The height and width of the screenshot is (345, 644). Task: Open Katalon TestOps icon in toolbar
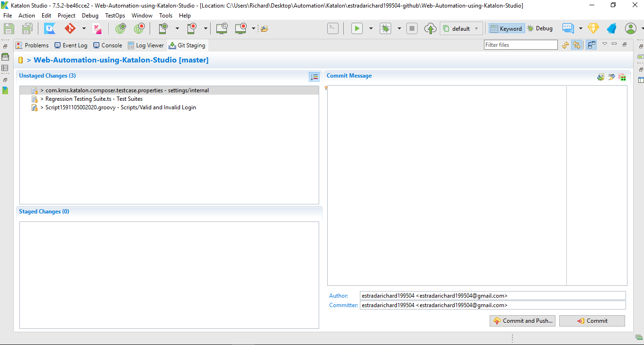(50, 28)
